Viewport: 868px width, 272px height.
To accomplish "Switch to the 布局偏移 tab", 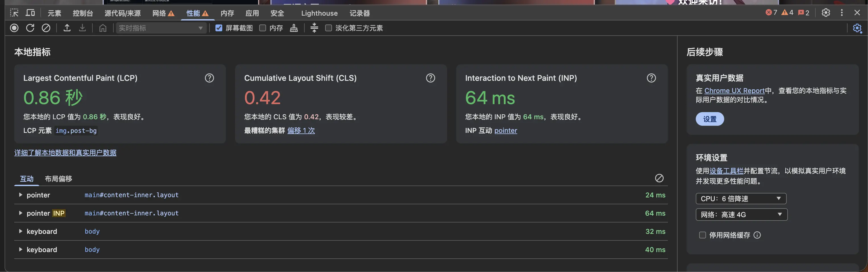I will [58, 179].
